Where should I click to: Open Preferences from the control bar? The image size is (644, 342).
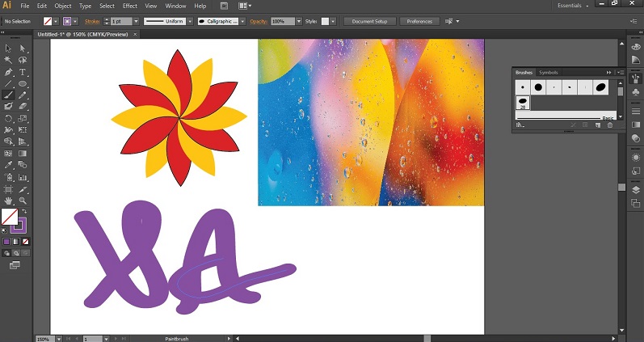(x=419, y=21)
